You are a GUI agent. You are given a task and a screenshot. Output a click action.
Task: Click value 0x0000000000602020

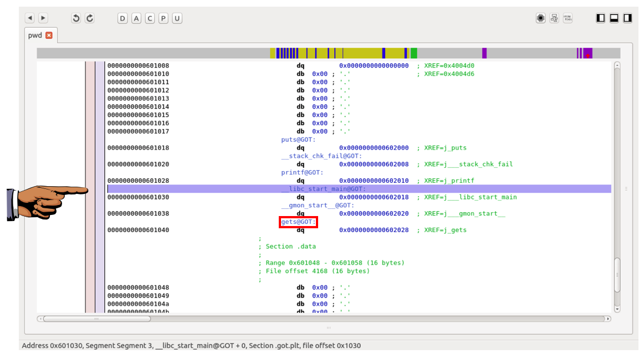tap(374, 214)
